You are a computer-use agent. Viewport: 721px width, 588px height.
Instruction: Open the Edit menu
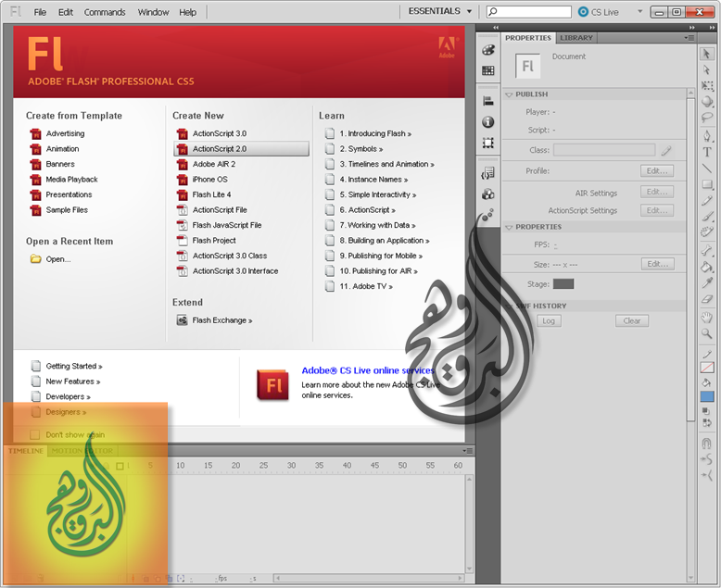[x=65, y=12]
